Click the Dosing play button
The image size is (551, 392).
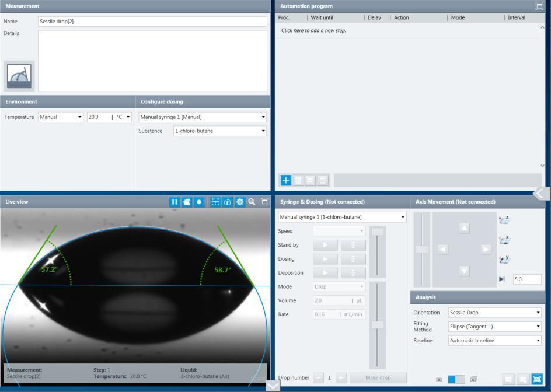pos(325,259)
